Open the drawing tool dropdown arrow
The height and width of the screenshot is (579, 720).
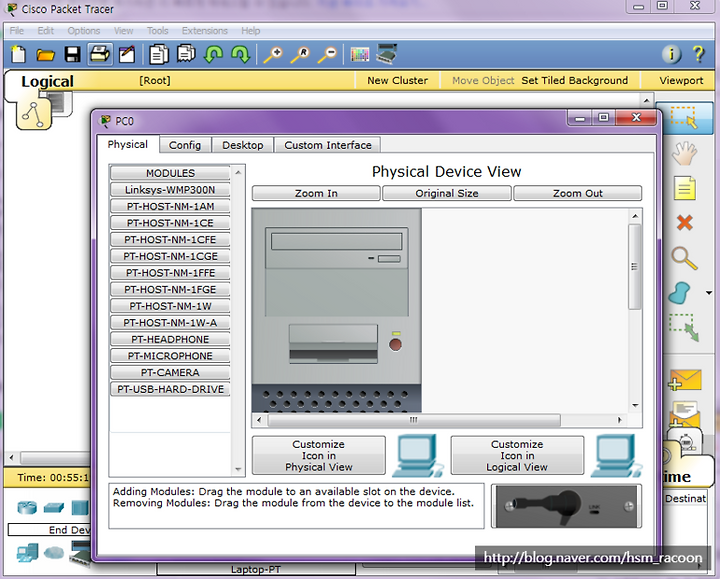[709, 293]
